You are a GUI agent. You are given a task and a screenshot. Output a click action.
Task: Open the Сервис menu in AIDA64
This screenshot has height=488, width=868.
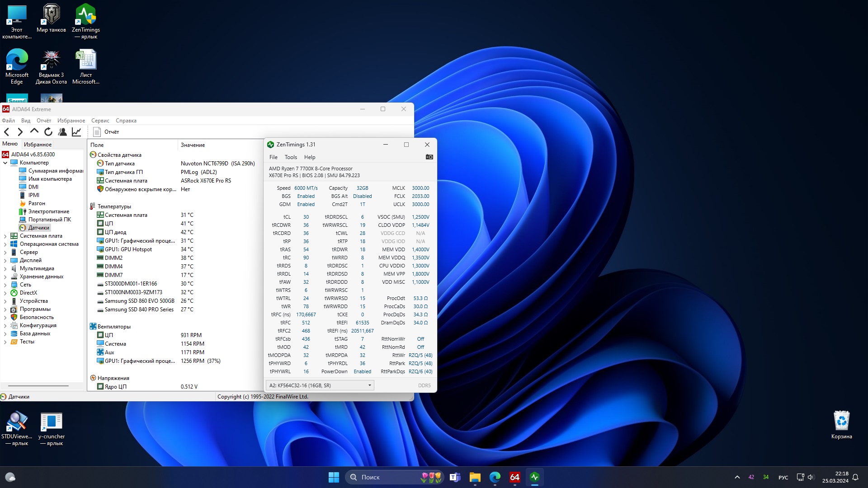[x=100, y=121]
